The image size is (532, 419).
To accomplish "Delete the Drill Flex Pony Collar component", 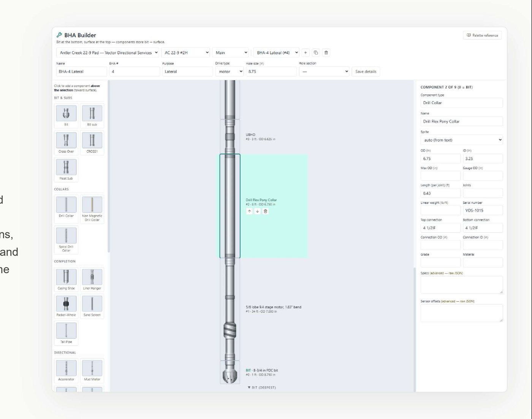I will tap(266, 211).
